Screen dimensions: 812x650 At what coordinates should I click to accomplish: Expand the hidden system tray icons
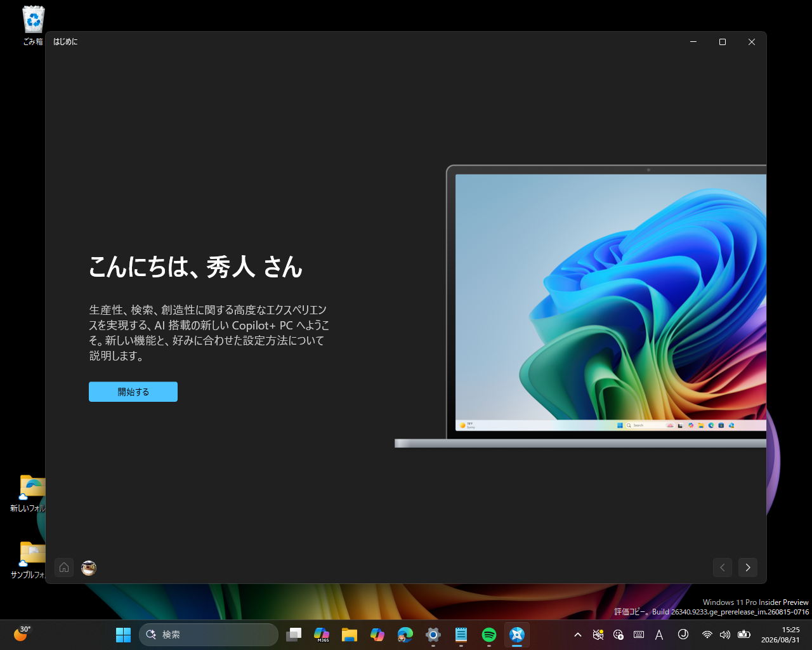tap(578, 635)
